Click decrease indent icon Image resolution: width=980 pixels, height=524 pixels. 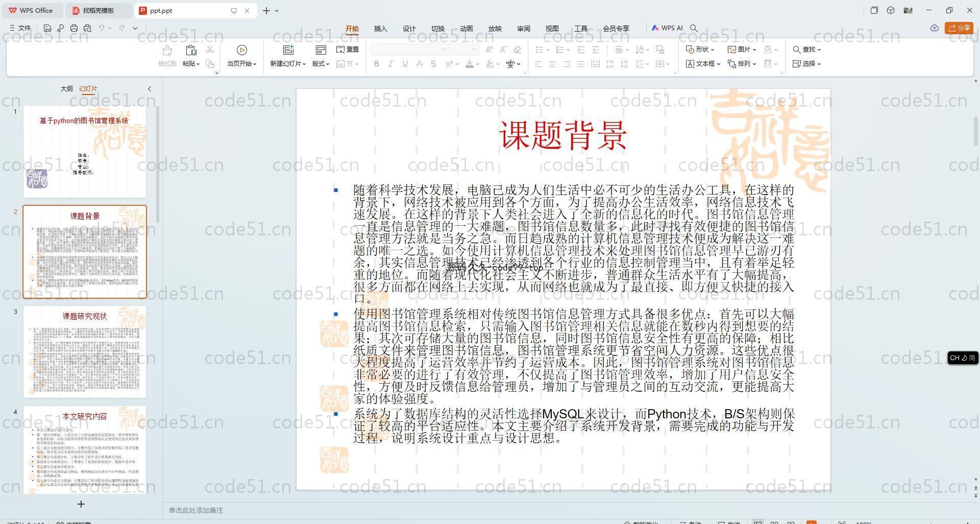click(581, 50)
